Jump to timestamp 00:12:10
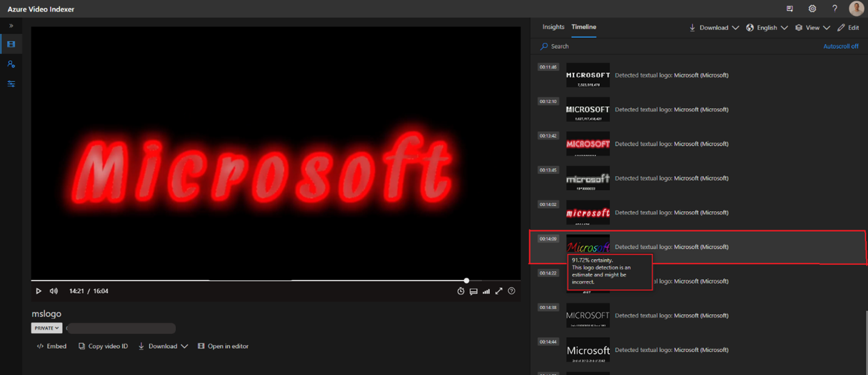This screenshot has height=375, width=868. point(548,101)
